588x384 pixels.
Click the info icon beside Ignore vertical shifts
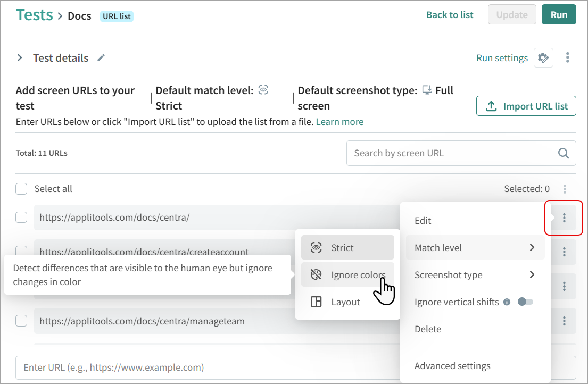(x=507, y=302)
